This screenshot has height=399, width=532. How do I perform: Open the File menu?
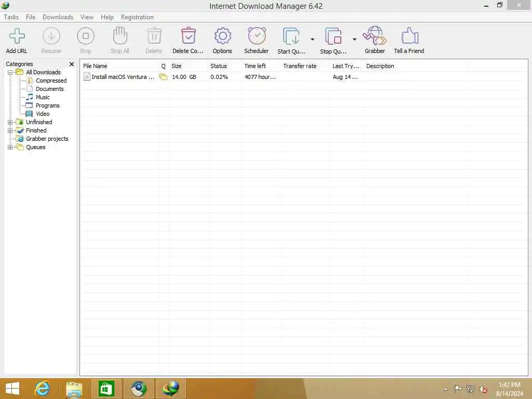(x=31, y=17)
